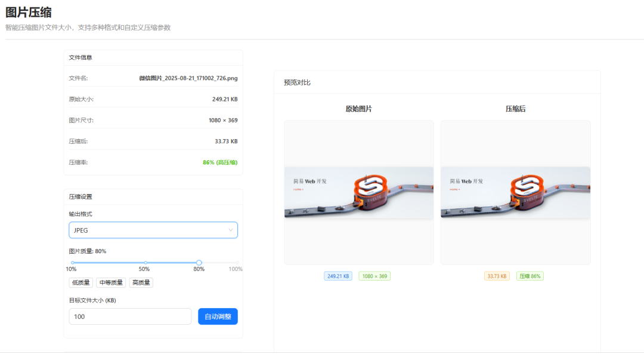Click the 自动调整 button
Viewport: 644px width, 354px height.
(x=218, y=316)
